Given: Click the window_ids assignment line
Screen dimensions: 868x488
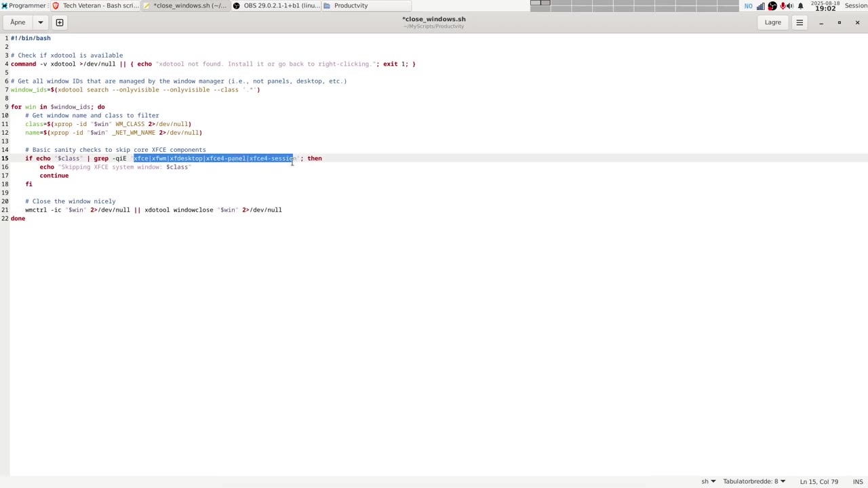Looking at the screenshot, I should click(135, 89).
